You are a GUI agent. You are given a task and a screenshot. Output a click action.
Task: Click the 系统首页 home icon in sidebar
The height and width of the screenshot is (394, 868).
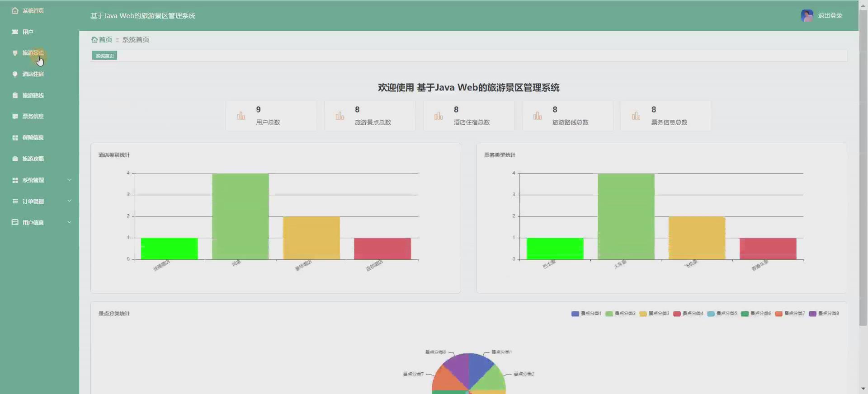(15, 10)
